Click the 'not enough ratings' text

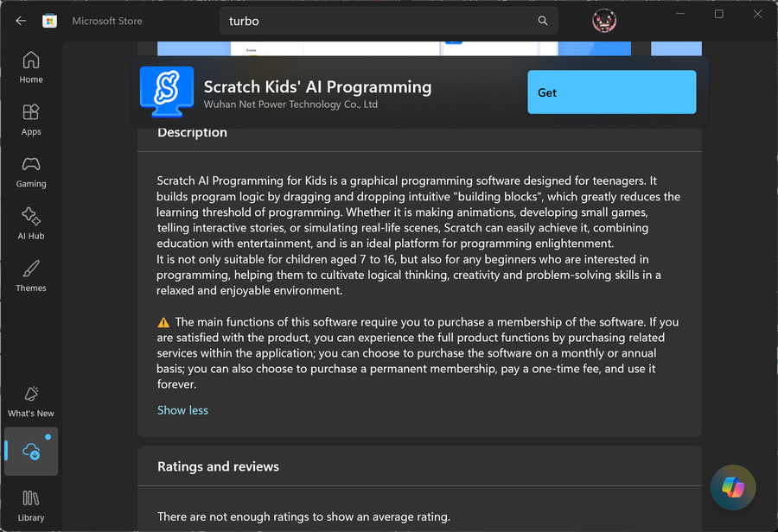303,516
